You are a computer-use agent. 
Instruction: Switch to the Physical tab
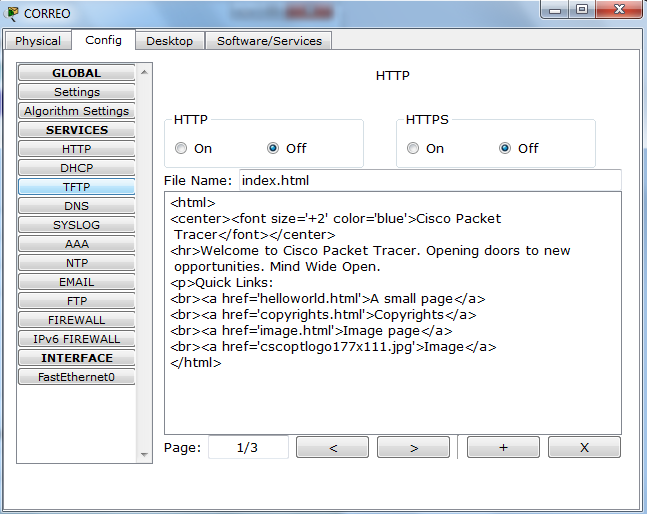[38, 41]
